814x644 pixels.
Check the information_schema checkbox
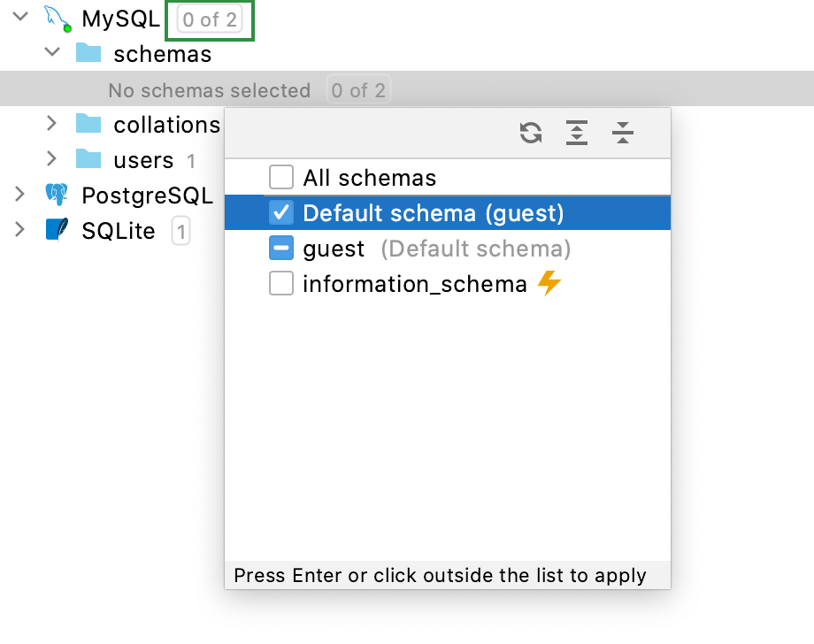click(281, 284)
